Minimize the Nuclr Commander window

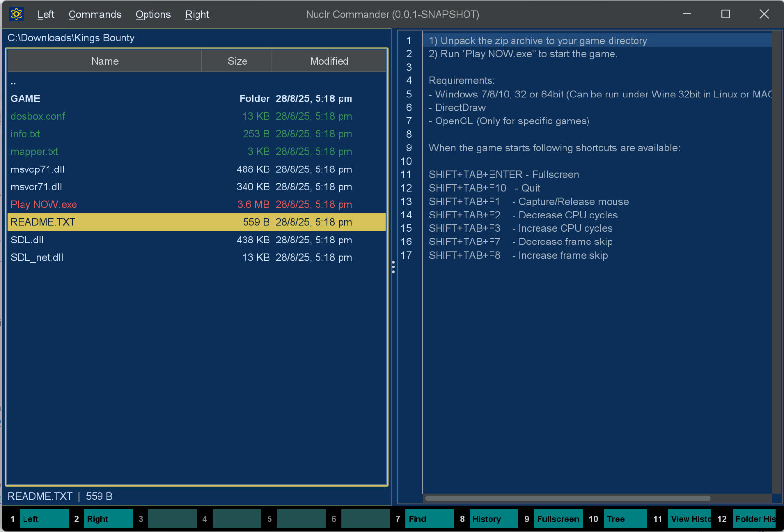[x=687, y=14]
